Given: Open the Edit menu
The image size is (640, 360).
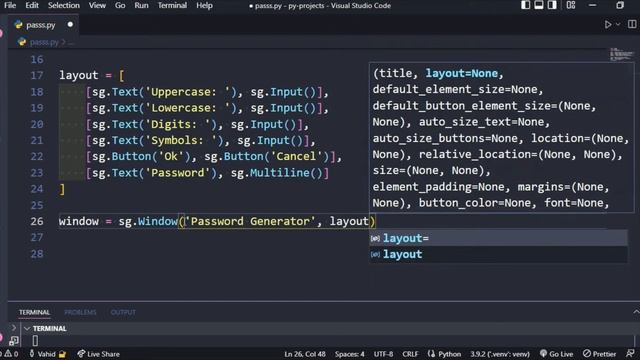Looking at the screenshot, I should [x=32, y=6].
